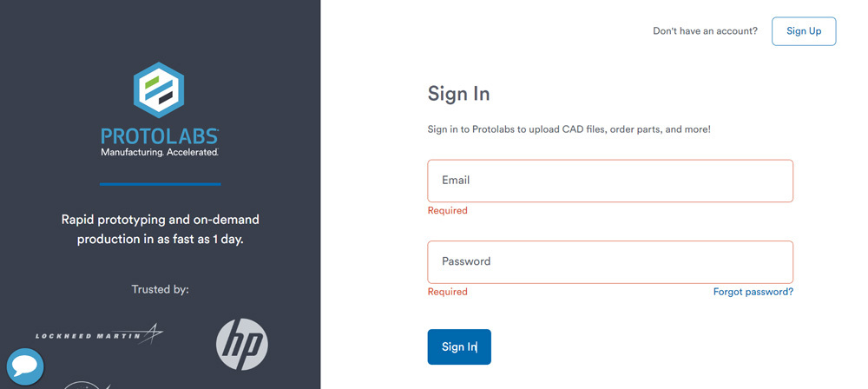The height and width of the screenshot is (389, 868).
Task: Click the "Don't have an account?" text
Action: [705, 31]
